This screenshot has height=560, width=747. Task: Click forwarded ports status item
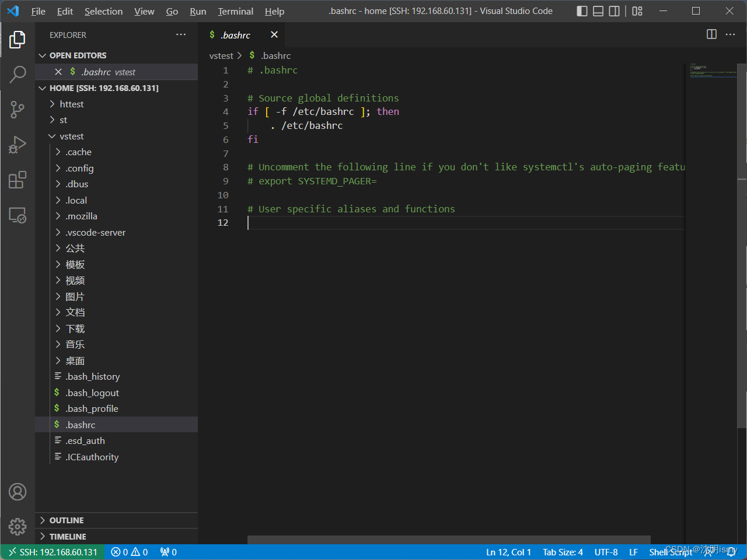point(169,552)
